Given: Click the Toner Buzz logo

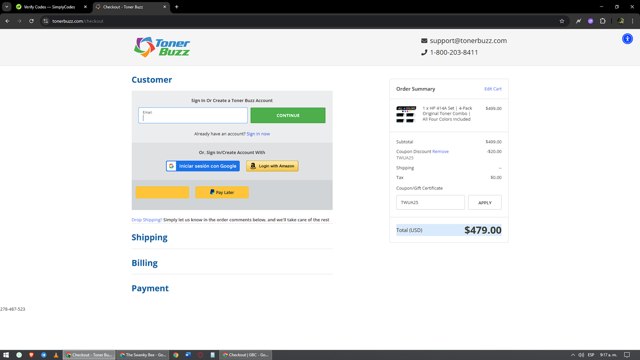Looking at the screenshot, I should click(162, 47).
